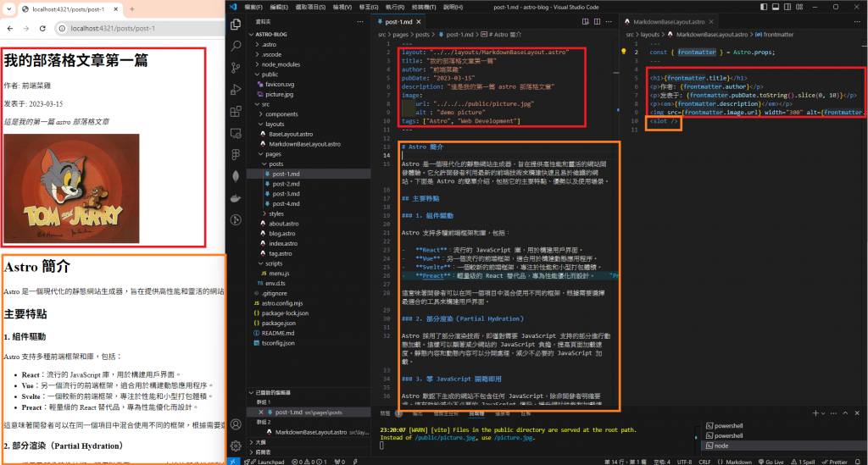Click the lightbulb code action icon
868x465 pixels.
tap(623, 52)
